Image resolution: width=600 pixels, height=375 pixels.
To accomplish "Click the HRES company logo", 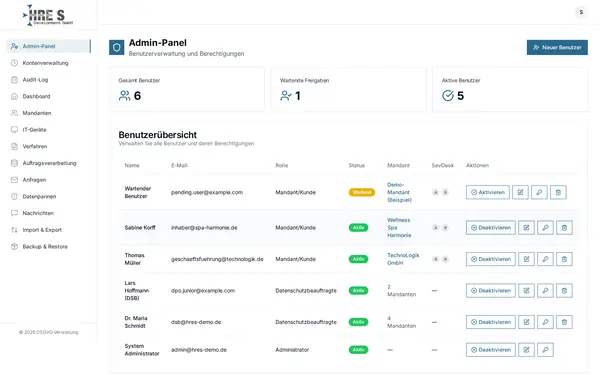I will tap(48, 15).
